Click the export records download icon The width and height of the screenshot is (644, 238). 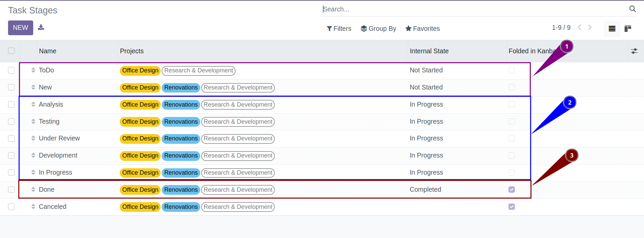pyautogui.click(x=41, y=27)
